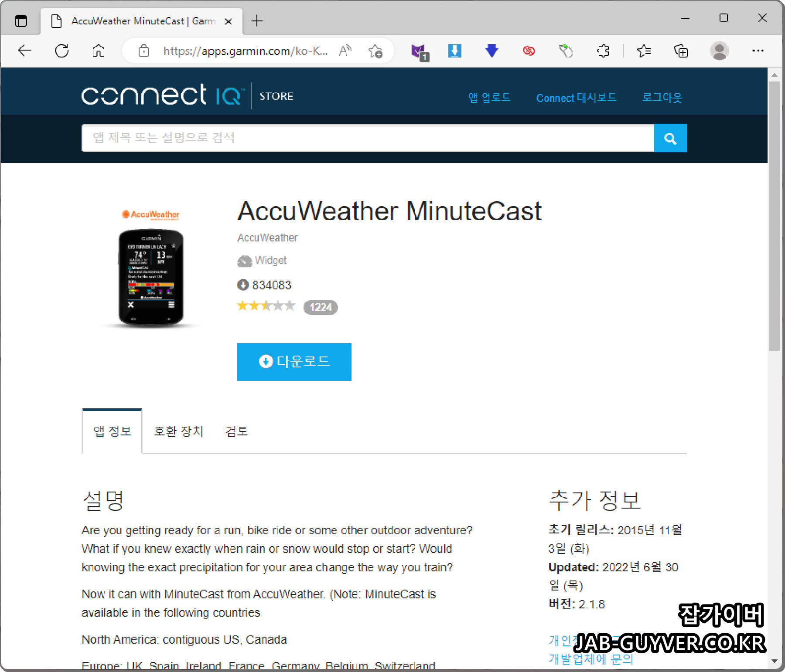785x672 pixels.
Task: Click the 설명 section heading
Action: tap(104, 500)
